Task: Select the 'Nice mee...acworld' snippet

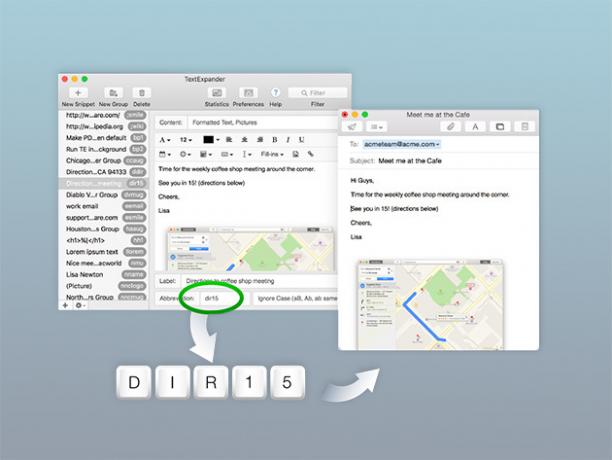Action: click(x=104, y=263)
